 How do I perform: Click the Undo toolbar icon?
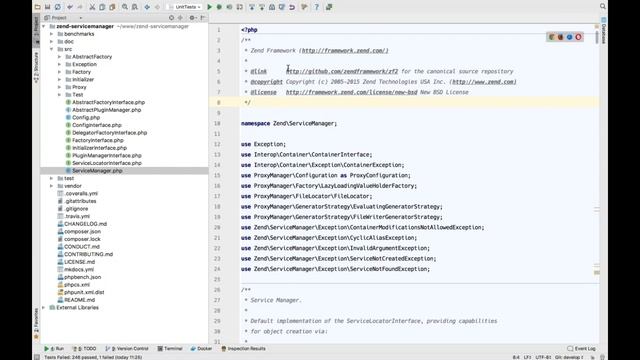[x=70, y=7]
